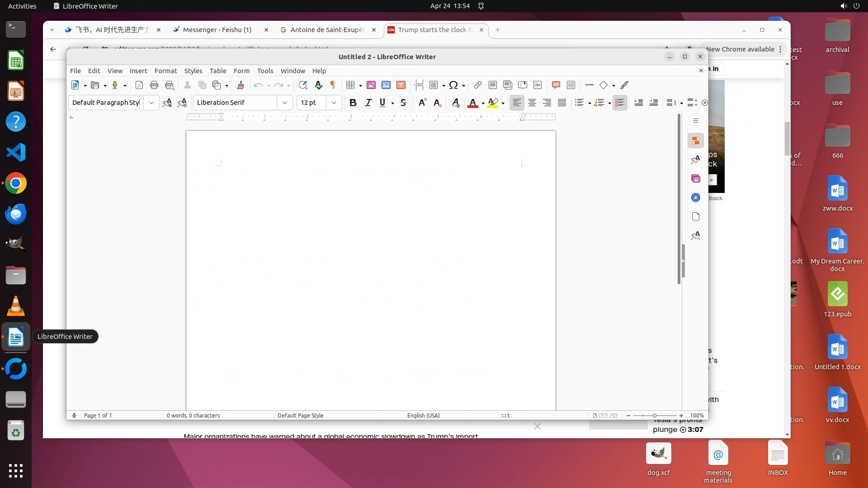Open the Format menu
Image resolution: width=868 pixels, height=488 pixels.
[165, 71]
